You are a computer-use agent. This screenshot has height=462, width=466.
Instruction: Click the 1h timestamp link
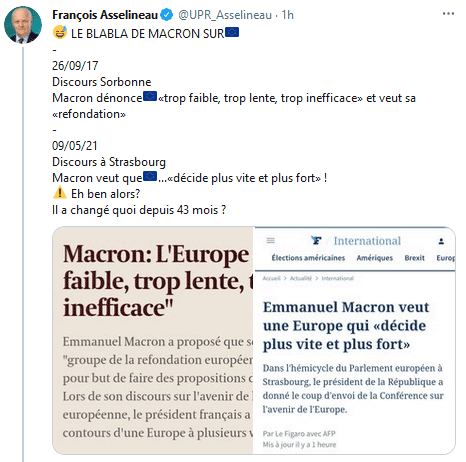point(287,15)
